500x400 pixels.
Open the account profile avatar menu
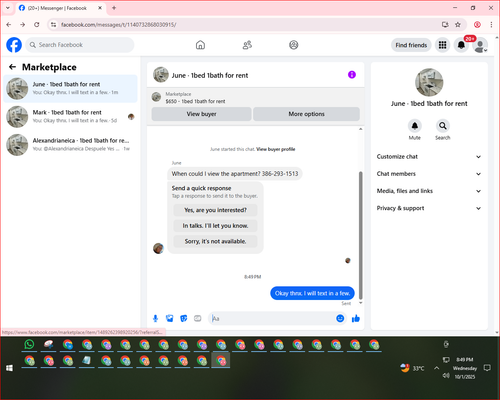pyautogui.click(x=480, y=45)
